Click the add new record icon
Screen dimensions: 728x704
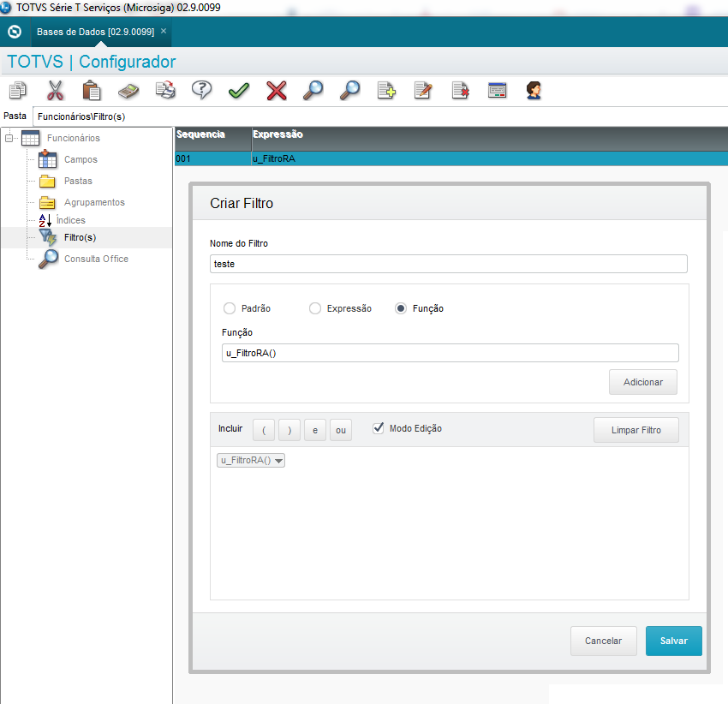[x=386, y=91]
